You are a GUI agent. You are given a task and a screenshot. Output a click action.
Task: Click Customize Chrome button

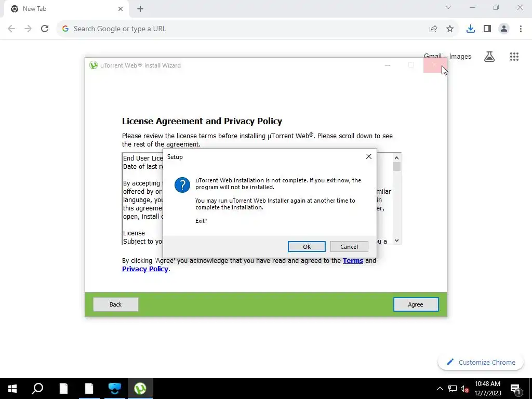click(x=481, y=362)
